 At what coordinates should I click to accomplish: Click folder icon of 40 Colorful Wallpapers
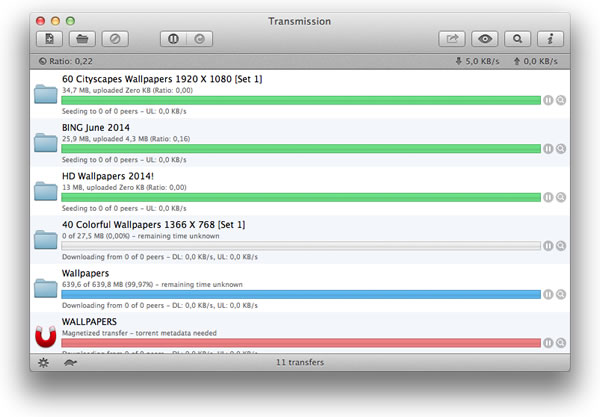[x=46, y=240]
